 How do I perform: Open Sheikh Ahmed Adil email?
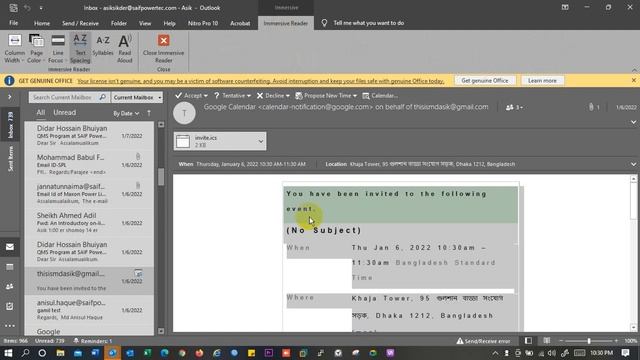(x=89, y=222)
